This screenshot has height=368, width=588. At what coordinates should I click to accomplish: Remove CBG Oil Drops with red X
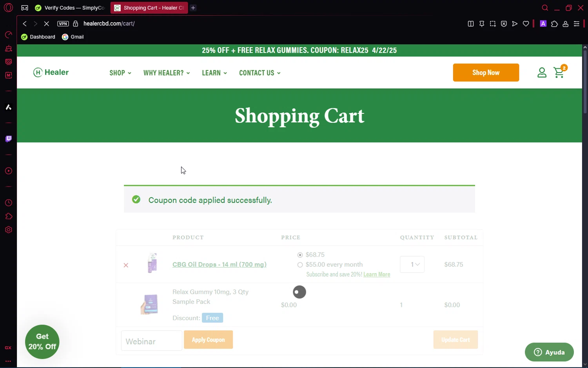126,265
